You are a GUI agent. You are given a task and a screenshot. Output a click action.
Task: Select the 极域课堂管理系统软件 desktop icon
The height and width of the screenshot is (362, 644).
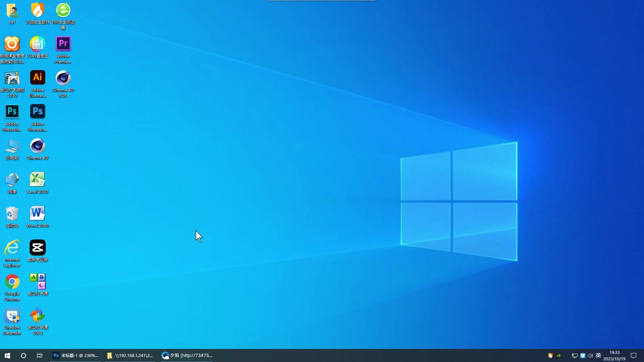click(x=12, y=50)
